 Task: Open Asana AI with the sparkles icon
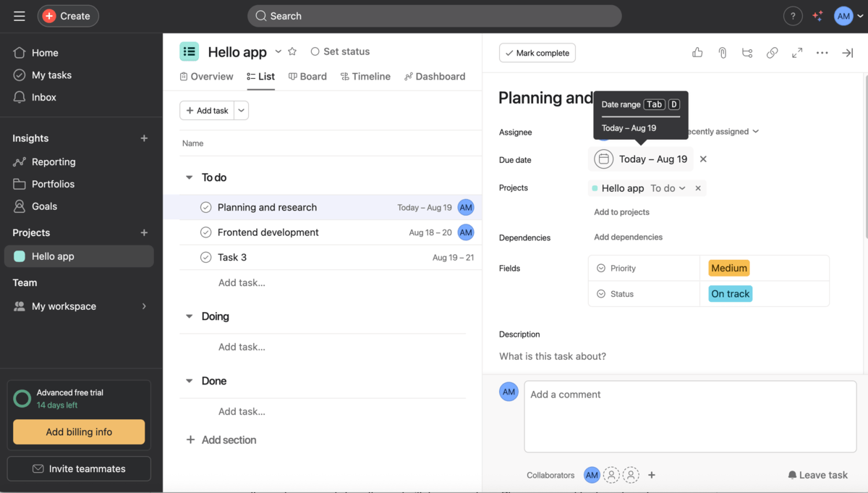(817, 15)
